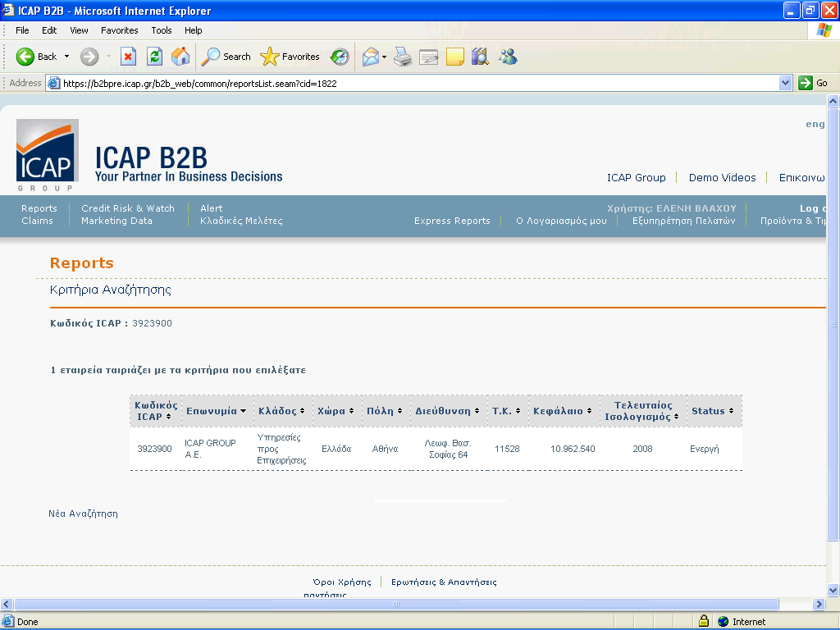Open Ερωτήσεις & Απαντήσεις footer link

point(444,582)
